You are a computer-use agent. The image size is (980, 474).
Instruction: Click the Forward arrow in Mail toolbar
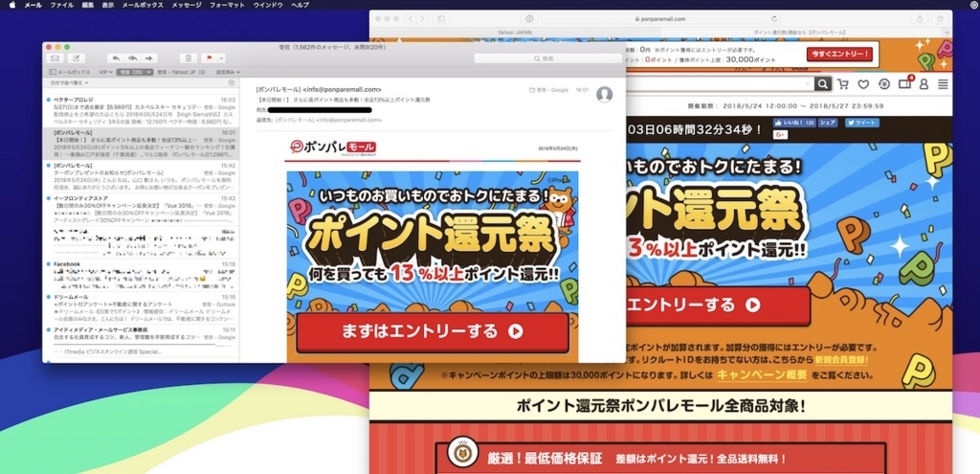click(149, 58)
